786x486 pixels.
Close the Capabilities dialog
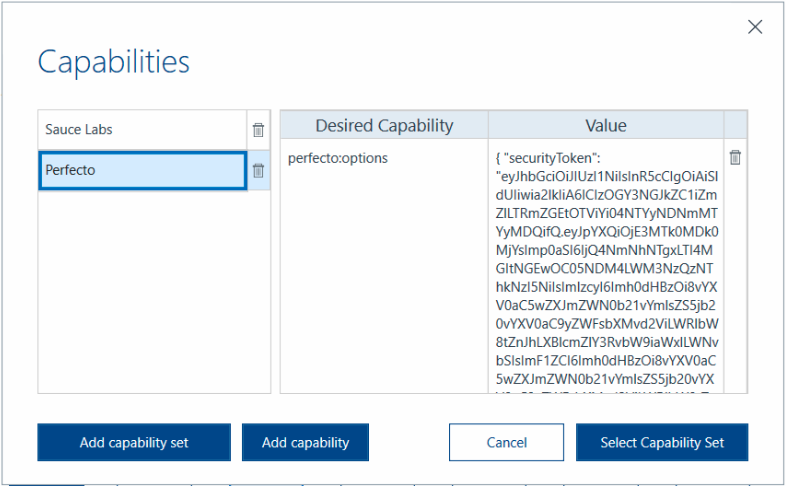(755, 27)
